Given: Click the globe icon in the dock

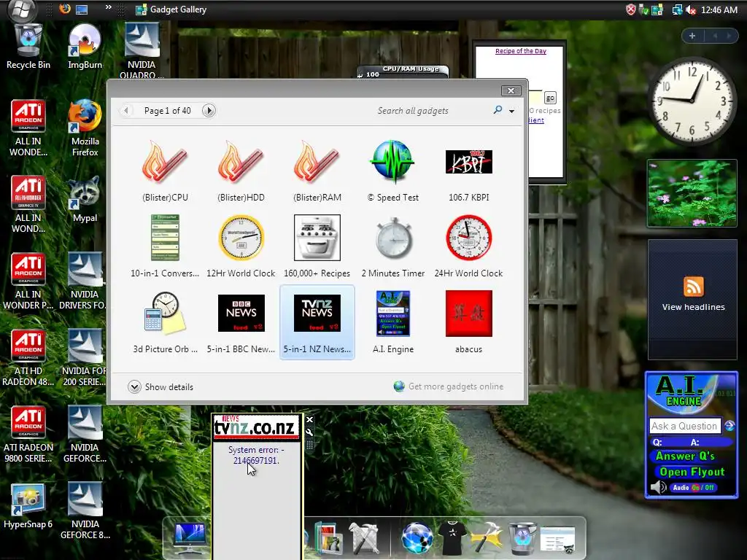Looking at the screenshot, I should 417,538.
